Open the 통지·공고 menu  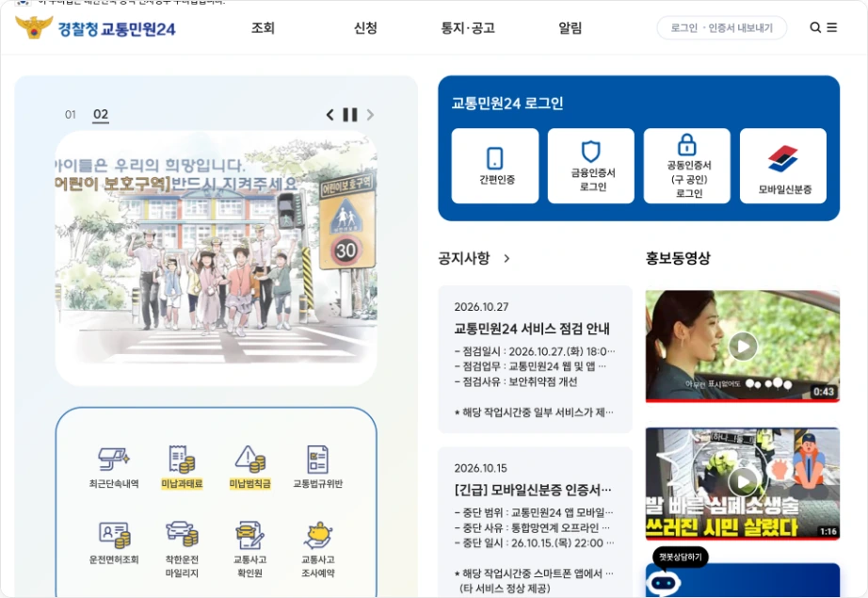(468, 27)
